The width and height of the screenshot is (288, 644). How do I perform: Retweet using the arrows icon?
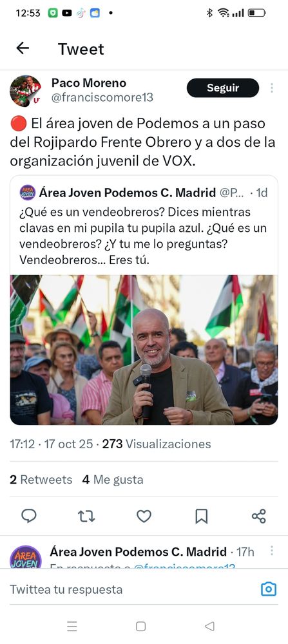[x=86, y=516]
